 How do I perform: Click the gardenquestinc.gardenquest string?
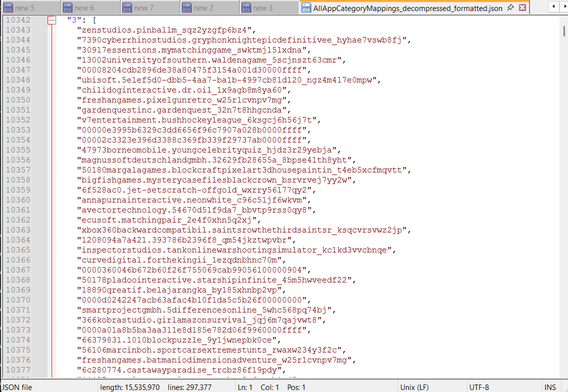(182, 110)
